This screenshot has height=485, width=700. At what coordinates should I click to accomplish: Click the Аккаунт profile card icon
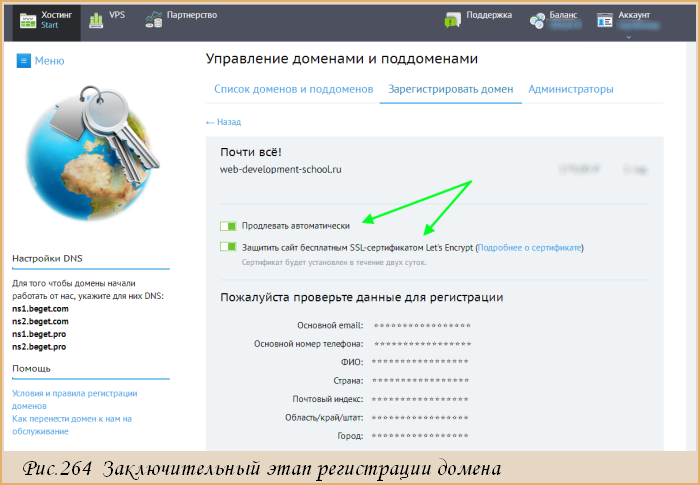click(605, 20)
